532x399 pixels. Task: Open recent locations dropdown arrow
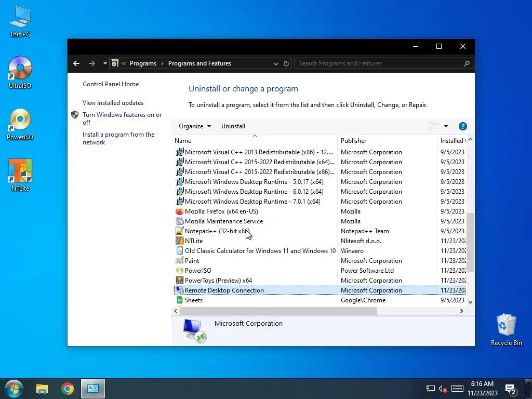coord(105,63)
